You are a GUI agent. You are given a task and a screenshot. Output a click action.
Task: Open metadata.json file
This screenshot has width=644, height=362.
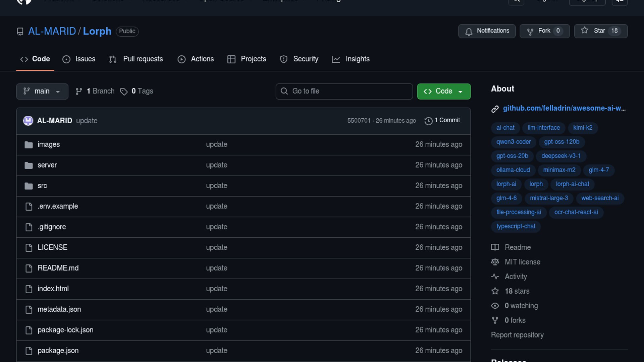coord(59,309)
